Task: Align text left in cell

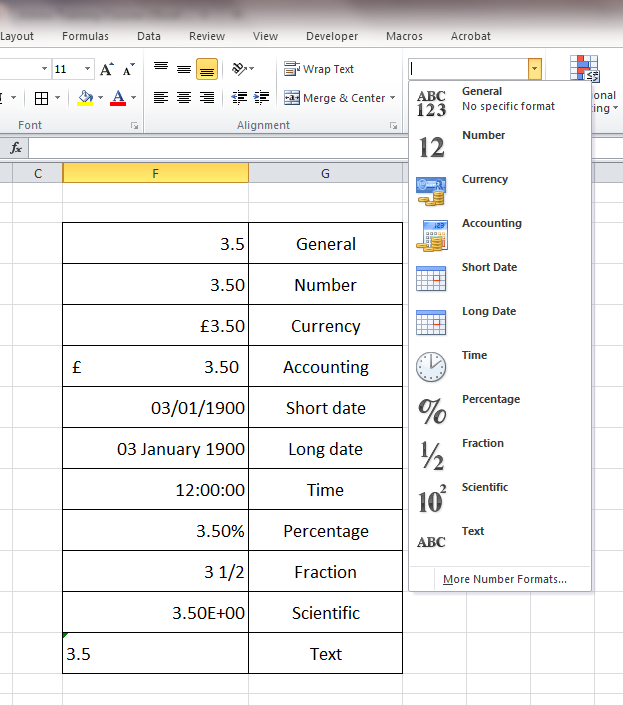Action: point(161,98)
